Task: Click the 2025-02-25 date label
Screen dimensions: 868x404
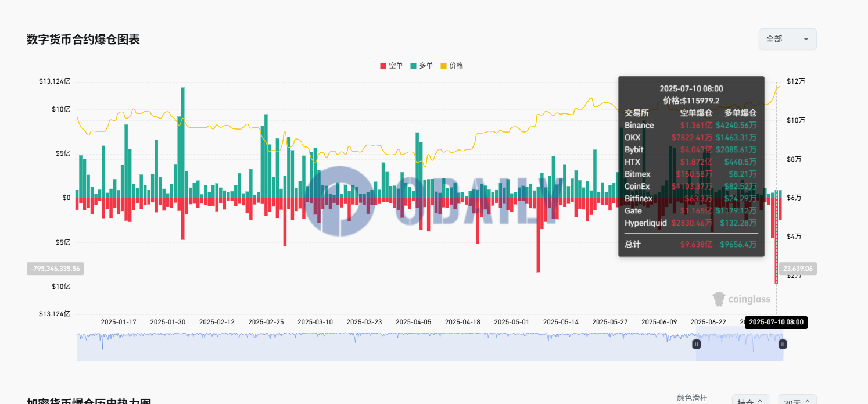Action: coord(266,322)
